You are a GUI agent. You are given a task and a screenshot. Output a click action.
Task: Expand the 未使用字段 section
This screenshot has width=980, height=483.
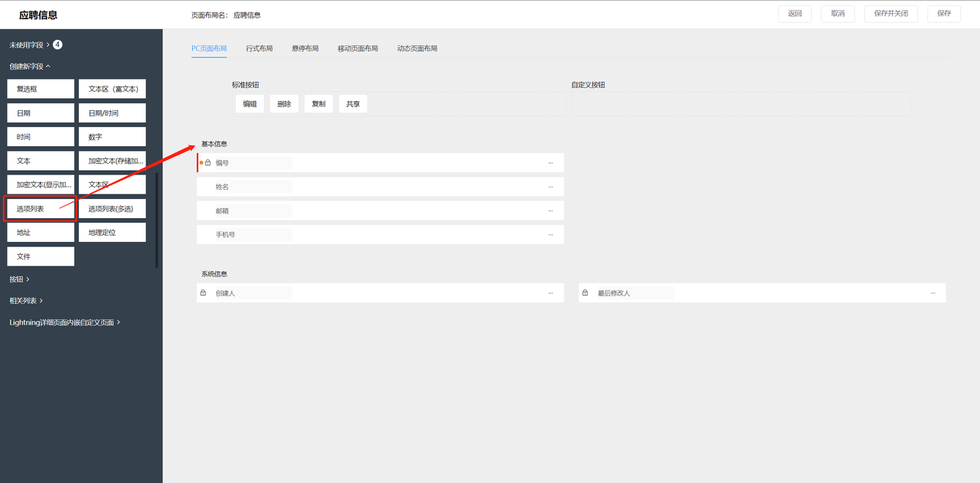(x=28, y=45)
